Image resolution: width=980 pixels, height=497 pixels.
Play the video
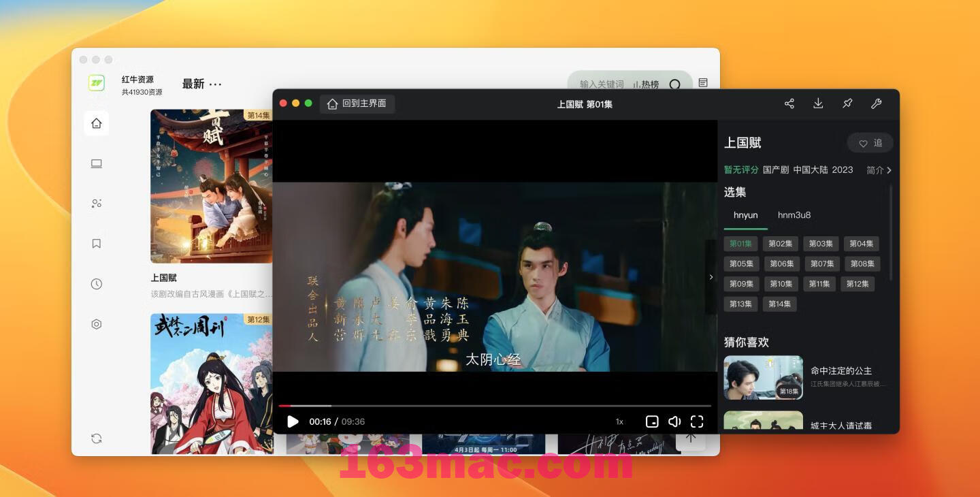click(293, 421)
